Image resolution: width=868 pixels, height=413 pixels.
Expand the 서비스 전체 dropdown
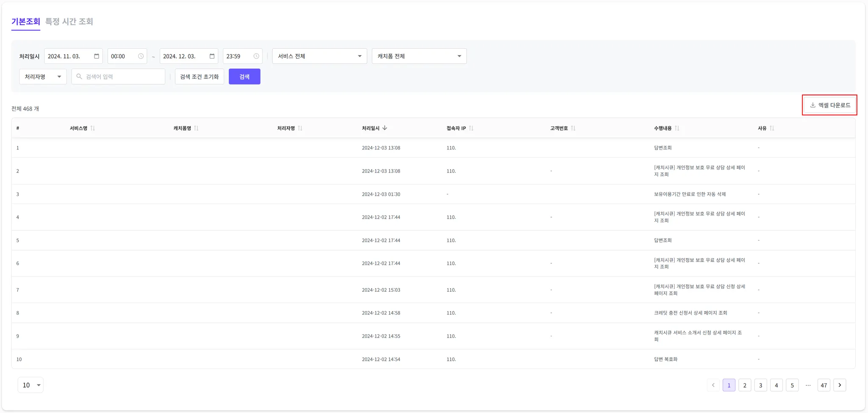(x=320, y=56)
